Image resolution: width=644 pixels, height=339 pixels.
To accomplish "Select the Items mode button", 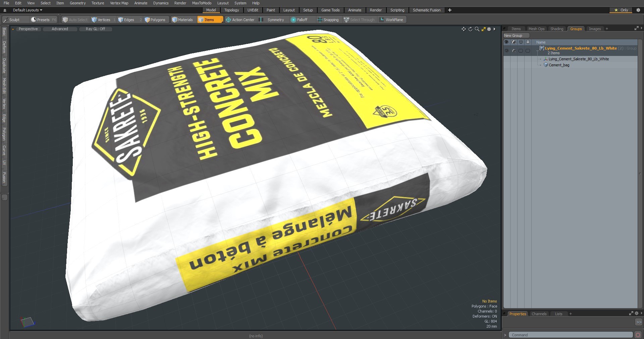I will point(210,20).
